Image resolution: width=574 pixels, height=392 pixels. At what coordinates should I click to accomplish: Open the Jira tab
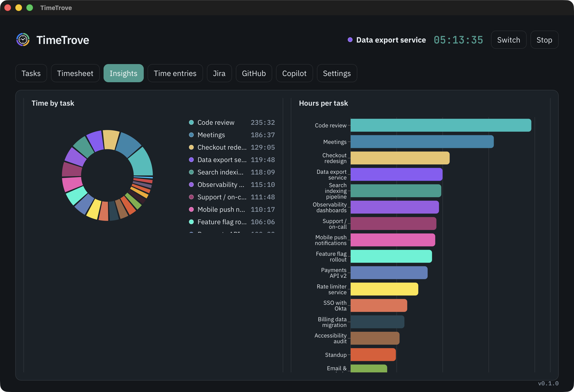tap(219, 73)
